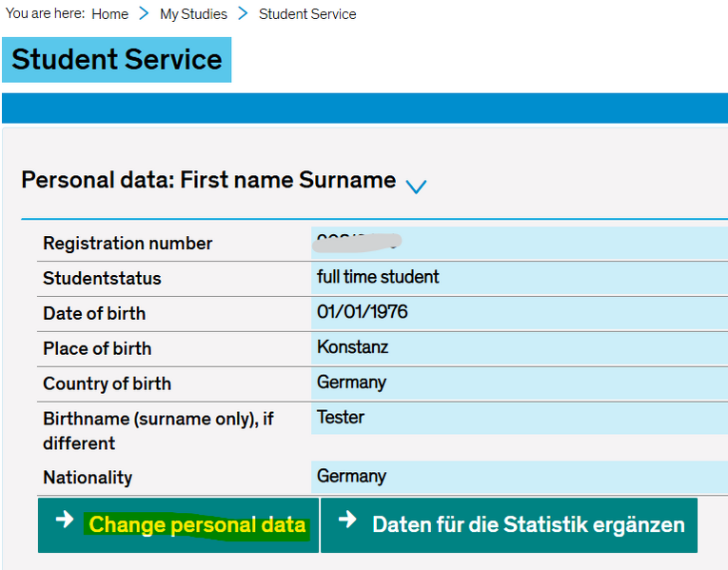This screenshot has width=728, height=570.
Task: Click the Change personal data button
Action: 178,525
